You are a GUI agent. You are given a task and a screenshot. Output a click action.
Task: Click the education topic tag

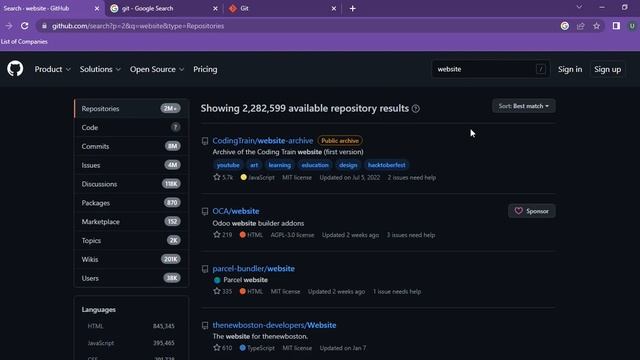(x=315, y=165)
